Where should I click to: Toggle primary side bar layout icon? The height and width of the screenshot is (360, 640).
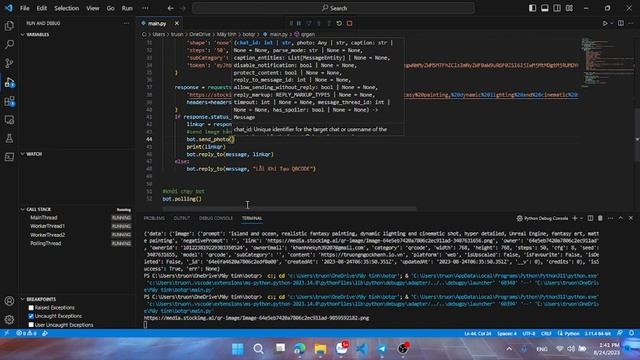point(532,8)
